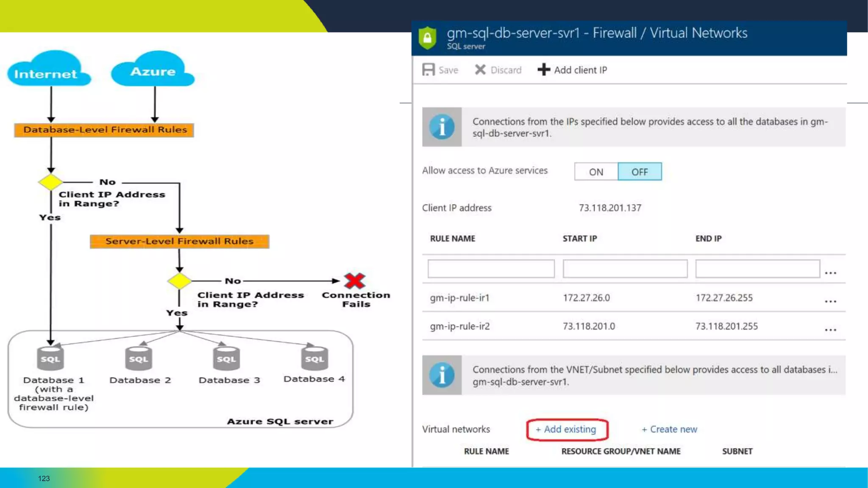Click the virtual networks RULE NAME header
Screen dimensions: 868x488
coord(486,451)
